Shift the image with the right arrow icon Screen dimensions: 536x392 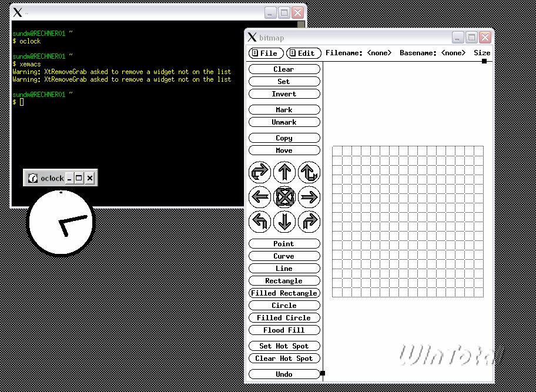coord(309,197)
